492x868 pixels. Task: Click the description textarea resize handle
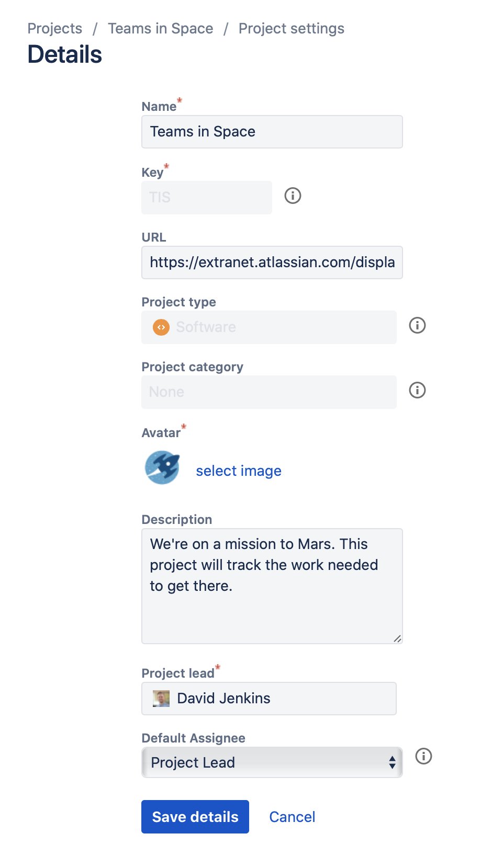point(397,638)
